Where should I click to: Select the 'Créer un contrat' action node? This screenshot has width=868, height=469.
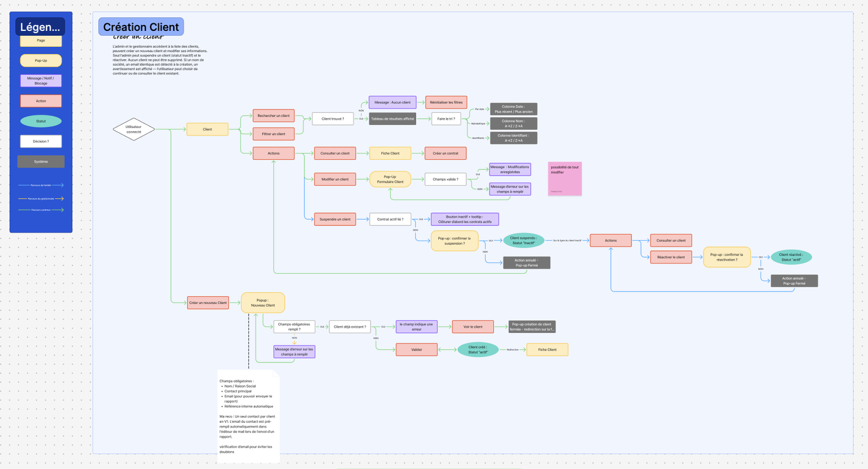tap(445, 153)
